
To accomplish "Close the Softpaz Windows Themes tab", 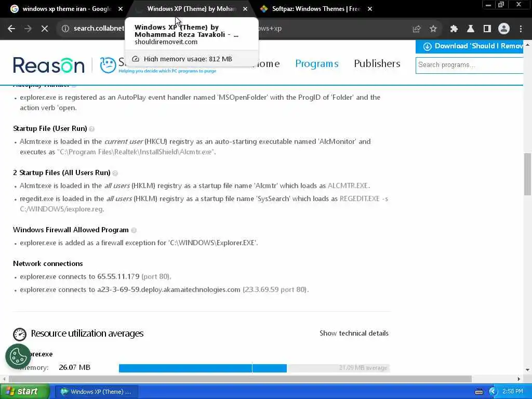I will 370,9.
